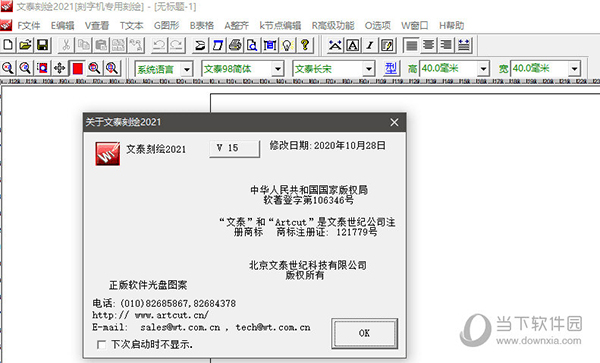
Task: Close the 关于文泰刻绘2021 dialog
Action: pyautogui.click(x=394, y=122)
